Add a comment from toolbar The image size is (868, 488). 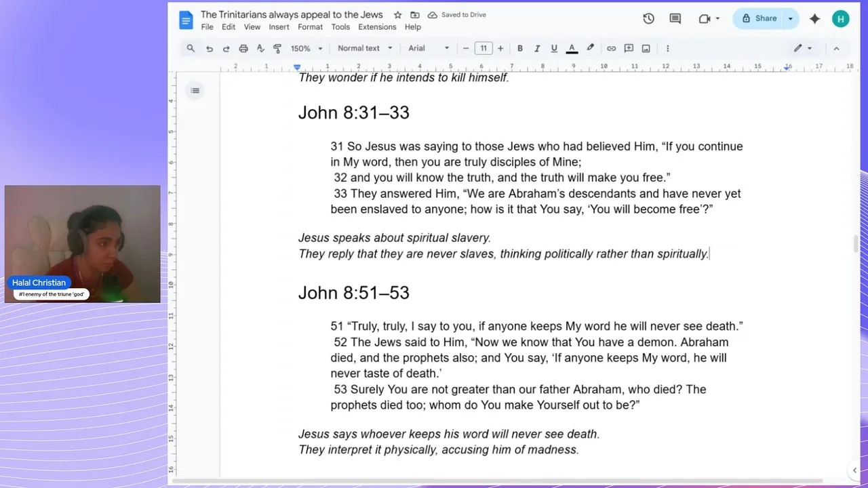click(629, 48)
